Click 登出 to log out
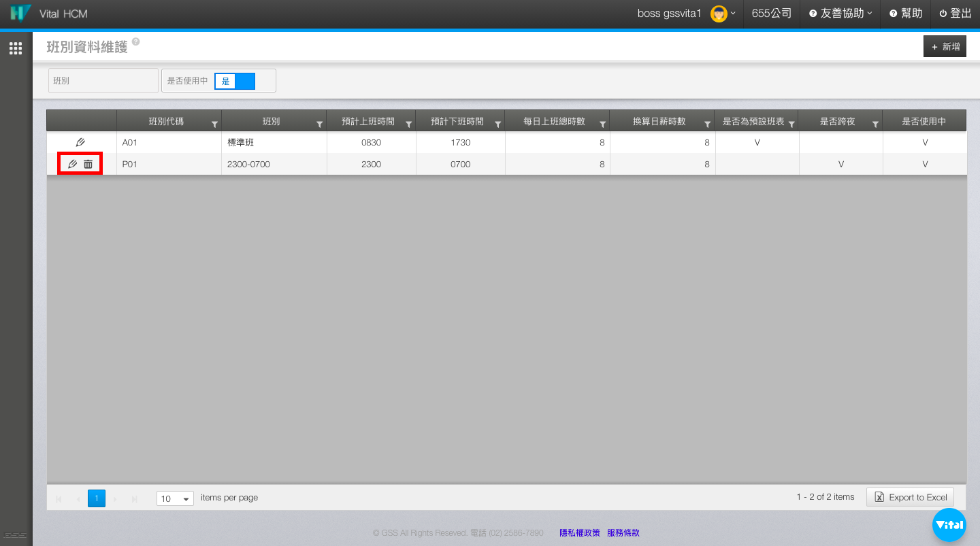This screenshot has width=980, height=546. point(955,14)
